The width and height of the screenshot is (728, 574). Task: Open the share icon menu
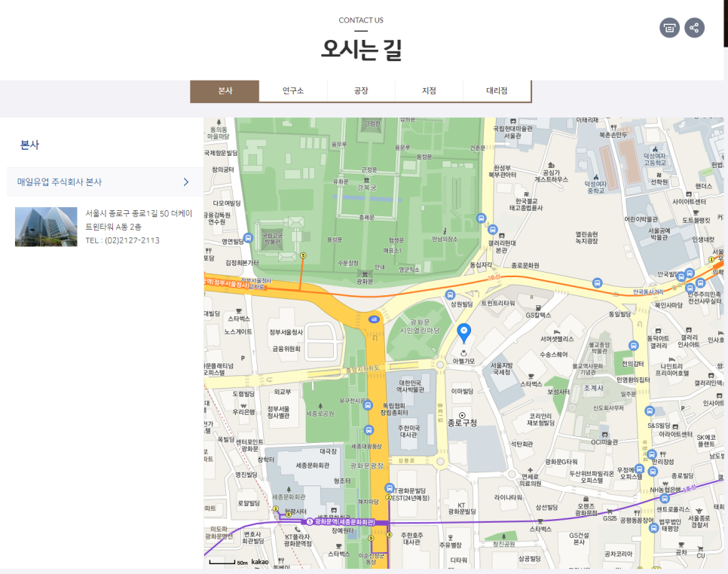[x=694, y=28]
